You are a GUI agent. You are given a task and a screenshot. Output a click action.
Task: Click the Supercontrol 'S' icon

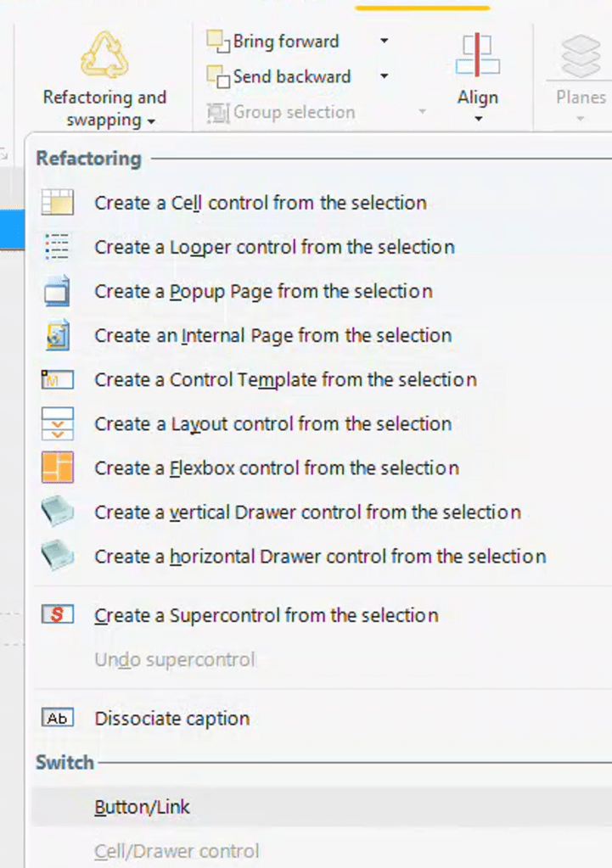[58, 615]
